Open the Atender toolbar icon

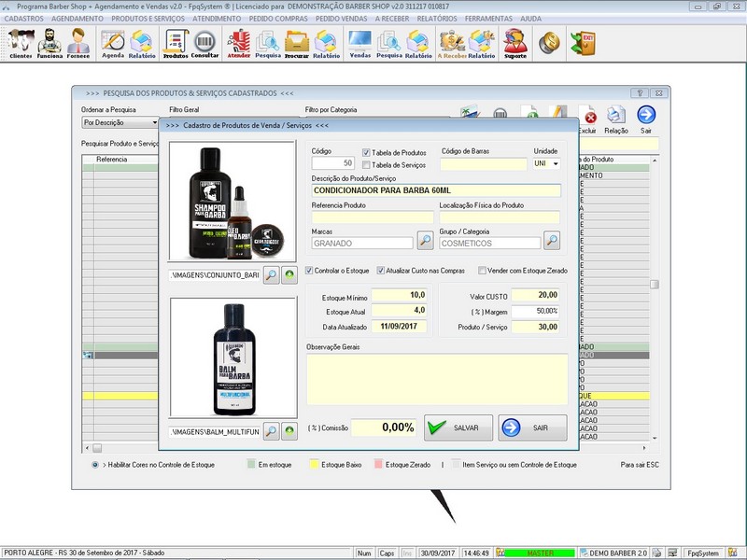pyautogui.click(x=239, y=43)
